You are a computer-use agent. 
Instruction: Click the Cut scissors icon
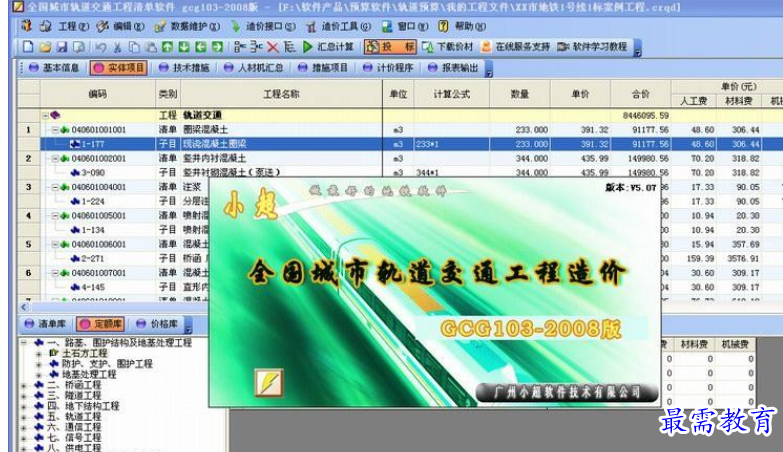pos(118,47)
